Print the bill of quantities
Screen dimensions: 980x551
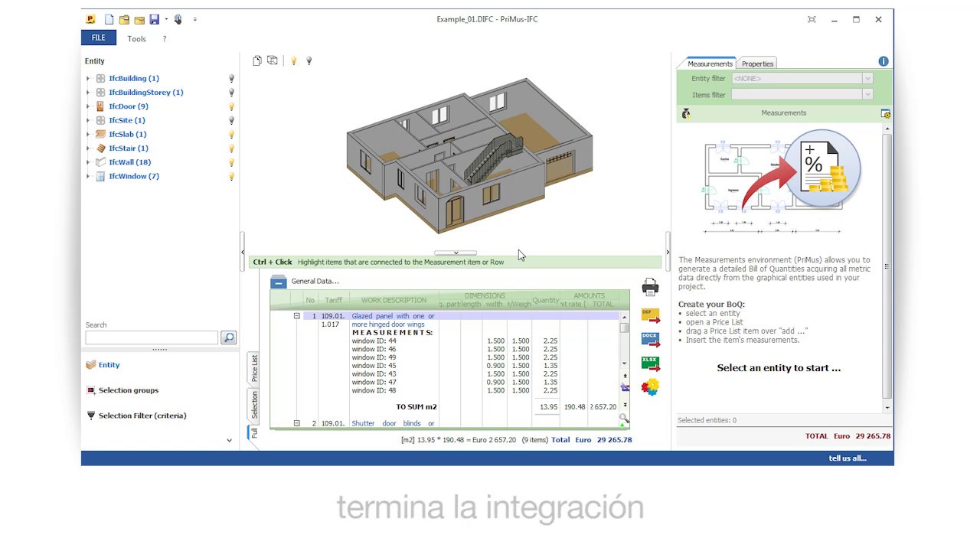click(x=650, y=287)
